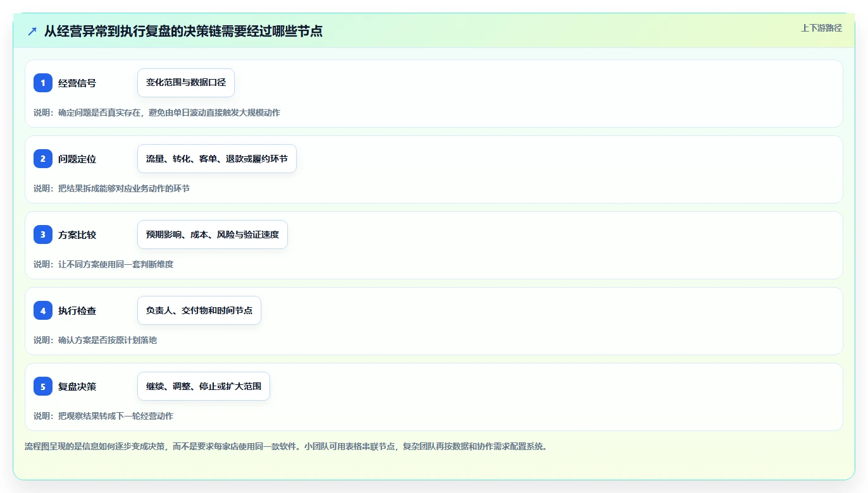Click the step 4 number badge
868x493 pixels.
tap(43, 310)
